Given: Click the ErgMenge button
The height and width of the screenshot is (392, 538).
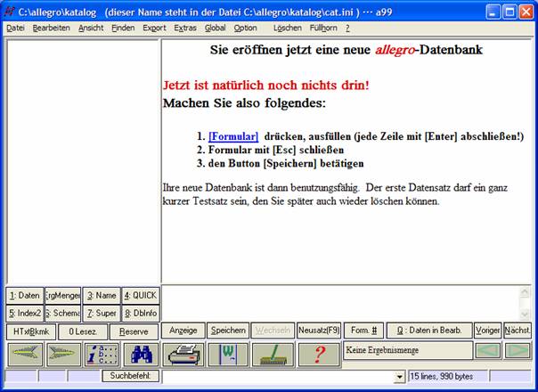Looking at the screenshot, I should click(x=62, y=296).
